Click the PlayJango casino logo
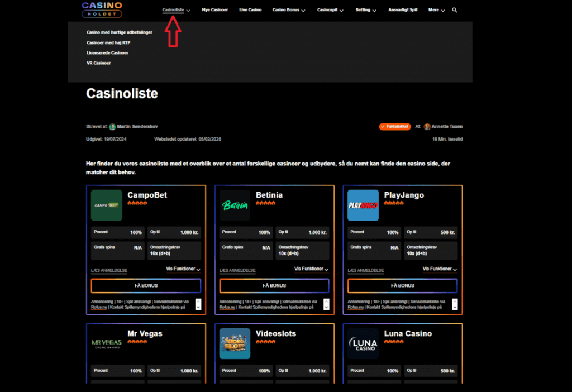 [x=363, y=205]
